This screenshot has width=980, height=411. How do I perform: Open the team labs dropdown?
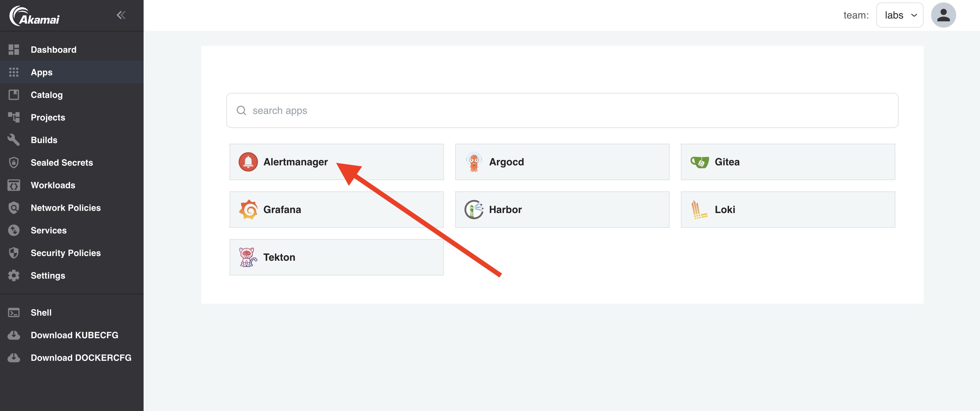pyautogui.click(x=899, y=15)
